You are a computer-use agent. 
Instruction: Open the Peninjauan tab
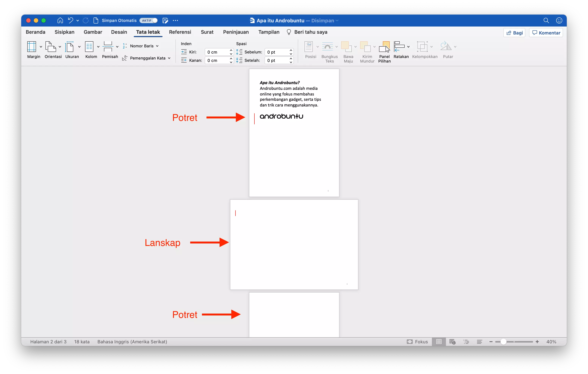(x=236, y=32)
